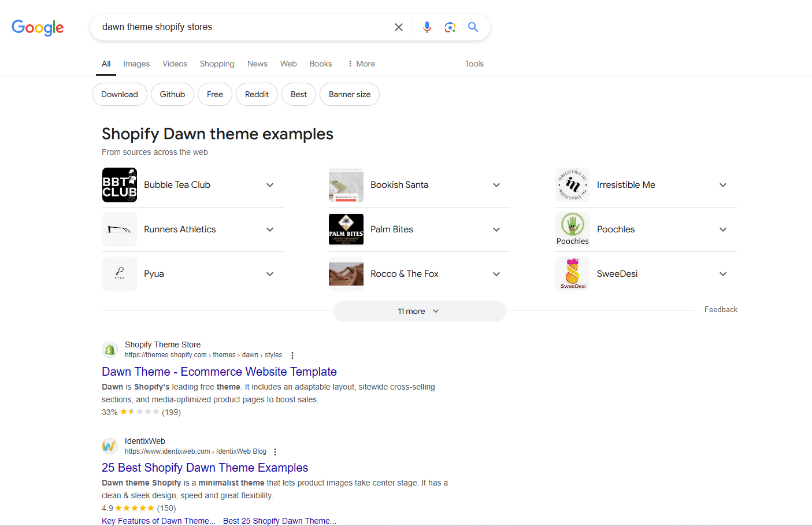The width and height of the screenshot is (812, 526).
Task: Click SweeDesi name text
Action: point(617,274)
